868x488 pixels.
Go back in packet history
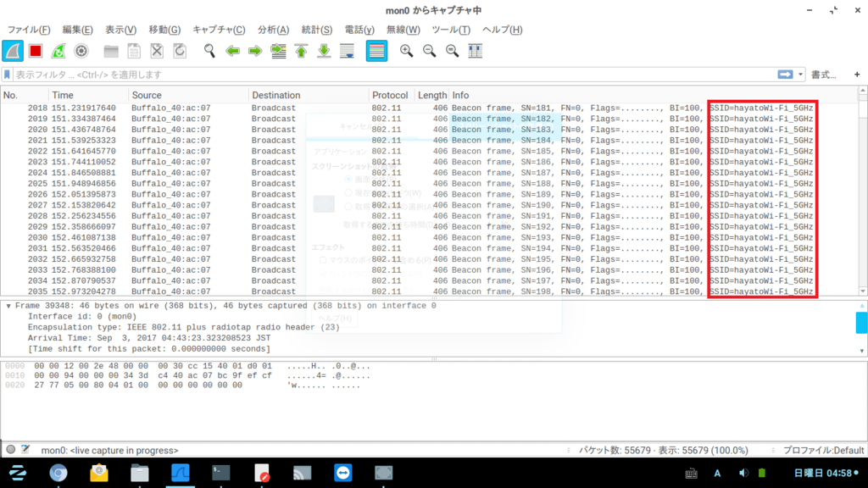point(232,51)
